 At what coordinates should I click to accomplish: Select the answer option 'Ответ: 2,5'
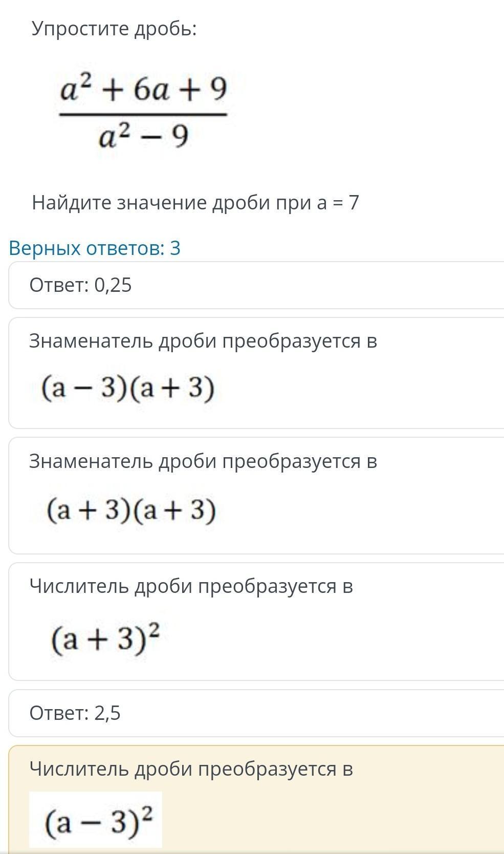click(x=256, y=713)
